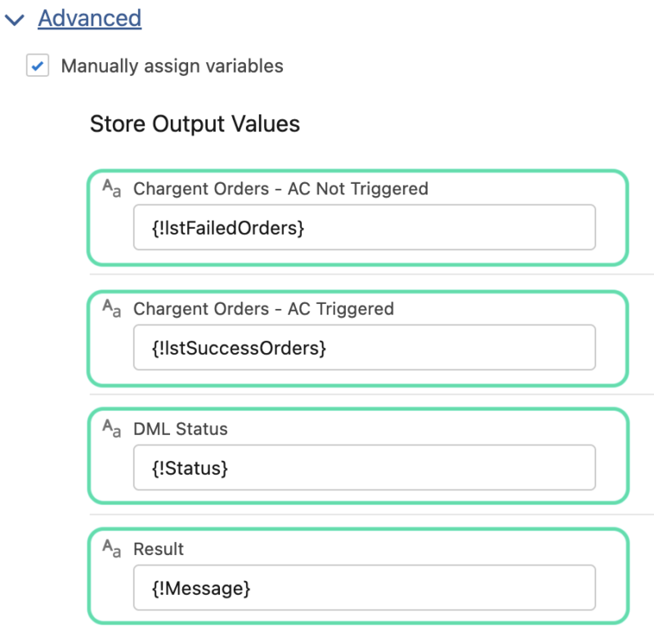
Task: Click the {!lstSuccessOrders} input field
Action: tap(365, 347)
